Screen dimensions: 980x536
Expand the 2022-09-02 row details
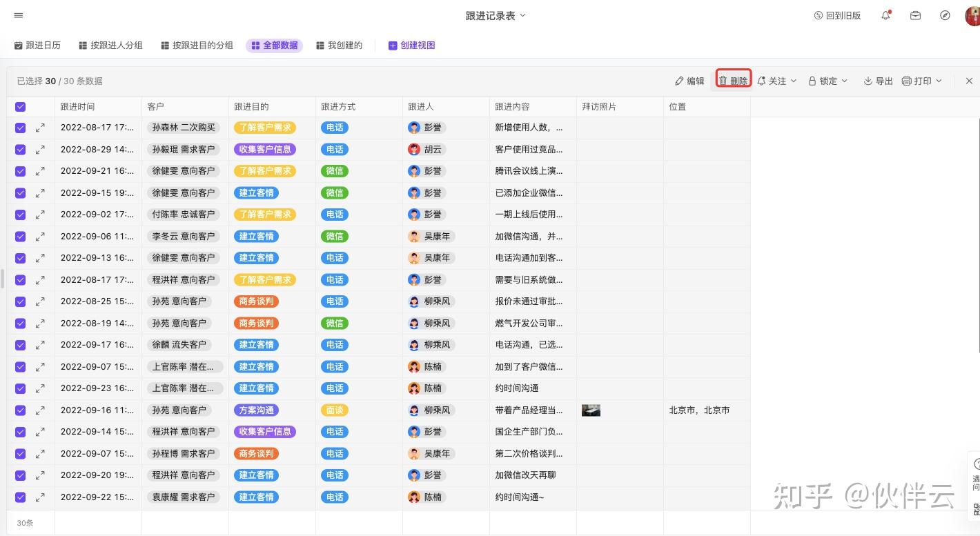[x=40, y=215]
